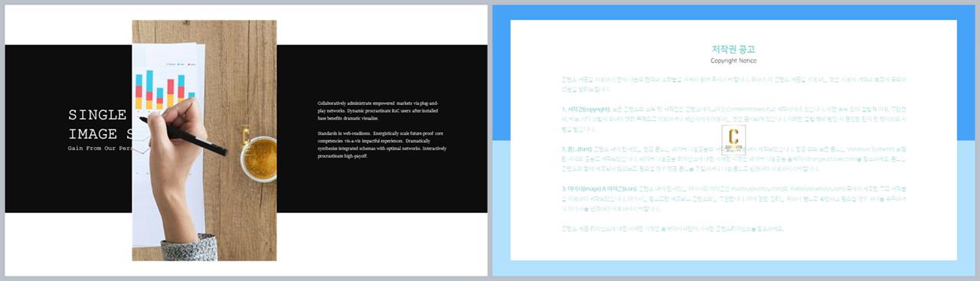Screen dimensions: 980x281
Task: Select section 3 image and icon paragraph
Action: [x=733, y=198]
